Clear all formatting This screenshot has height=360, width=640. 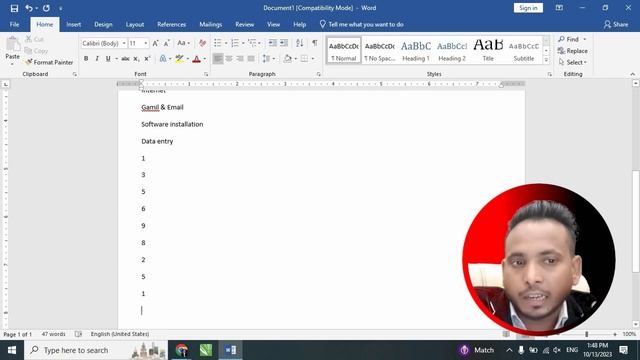pyautogui.click(x=202, y=43)
